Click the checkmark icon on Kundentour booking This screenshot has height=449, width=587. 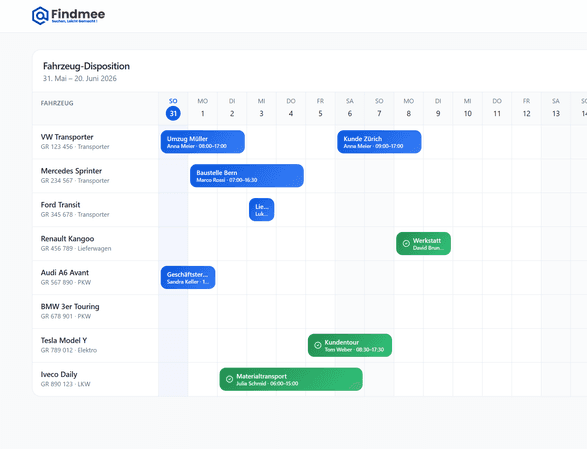318,345
